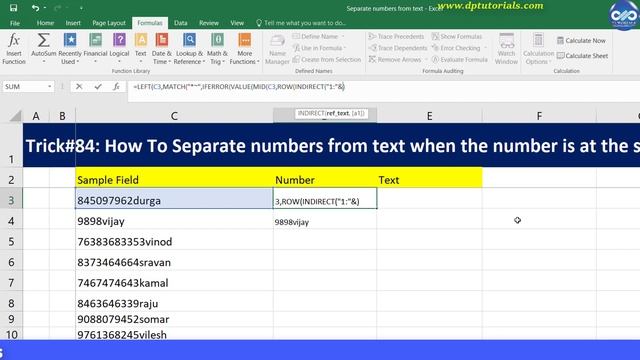
Task: Switch to the Page Layout tab
Action: pos(109,23)
